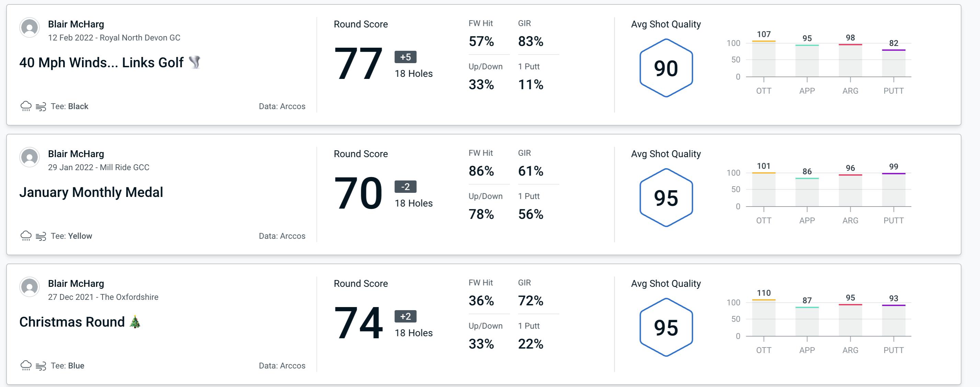The image size is (980, 387).
Task: Click Blair McHarg profile avatar on January Medal
Action: click(x=29, y=158)
